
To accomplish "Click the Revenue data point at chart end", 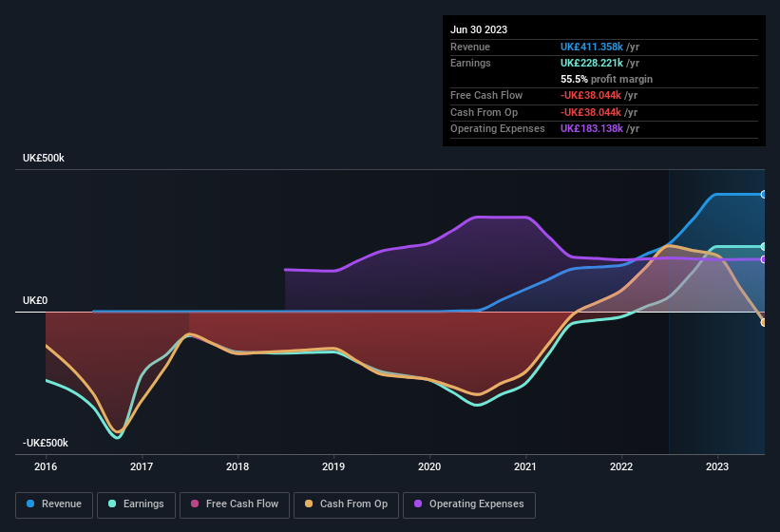I will click(764, 195).
